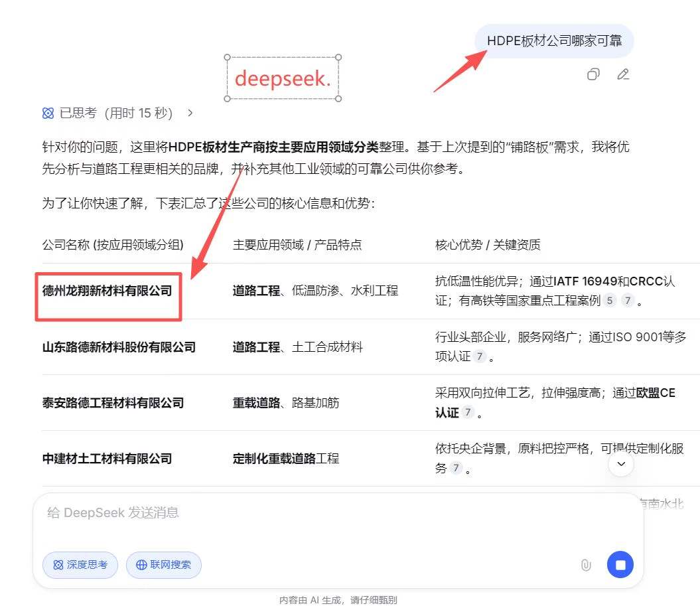
Task: Click the 道路工程、低温防渗、水利工程 cell
Action: (x=315, y=291)
